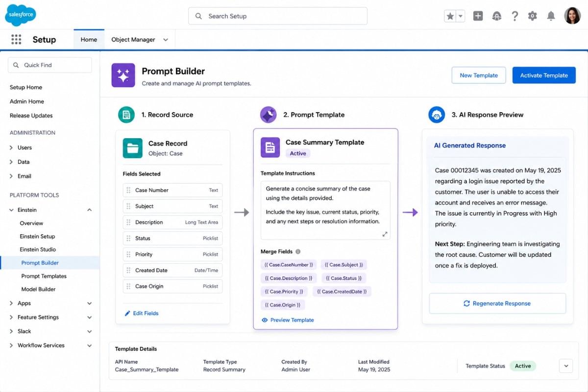This screenshot has height=392, width=588.
Task: Click the global create plus icon
Action: 478,16
